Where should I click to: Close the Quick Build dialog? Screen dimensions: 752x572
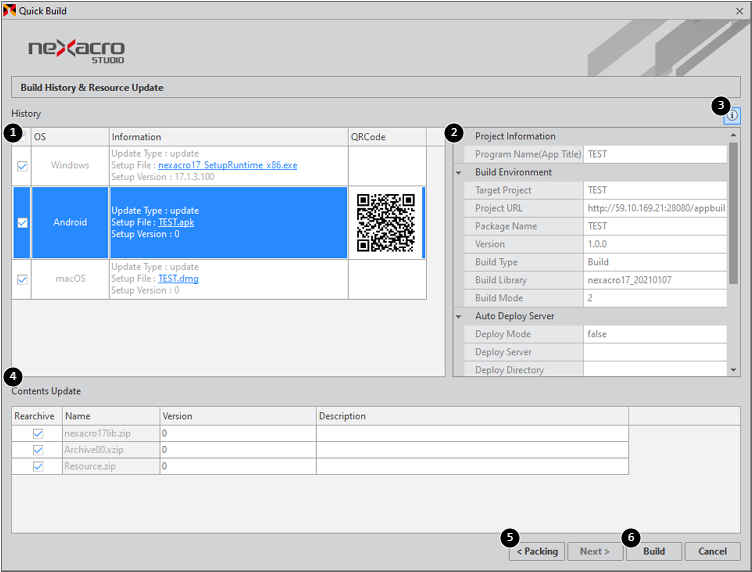738,11
